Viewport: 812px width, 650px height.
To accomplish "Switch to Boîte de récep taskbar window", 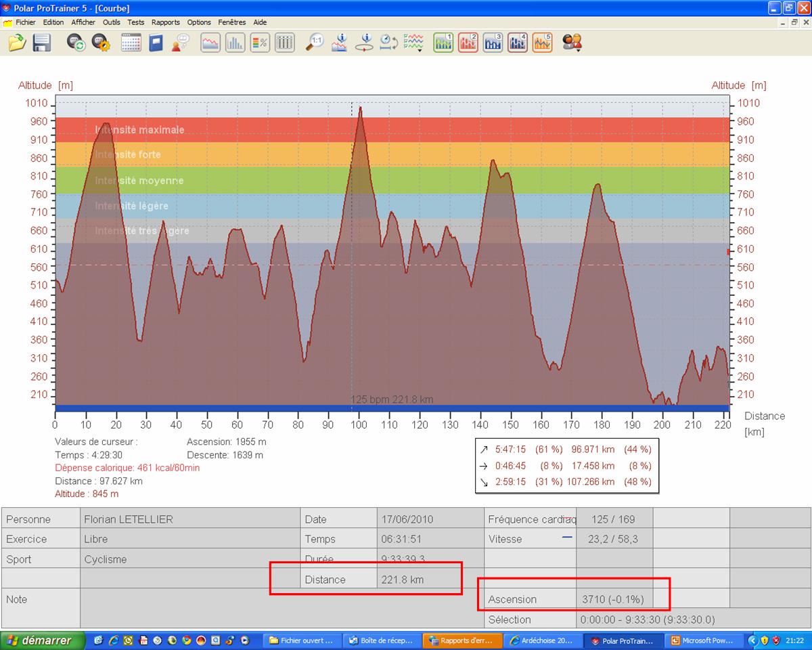I will 381,640.
